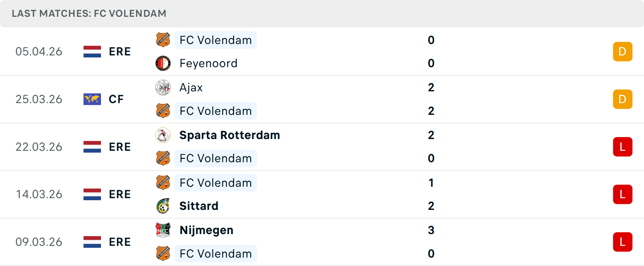Click the Club Friendlies globe icon
644x266 pixels.
pos(92,99)
